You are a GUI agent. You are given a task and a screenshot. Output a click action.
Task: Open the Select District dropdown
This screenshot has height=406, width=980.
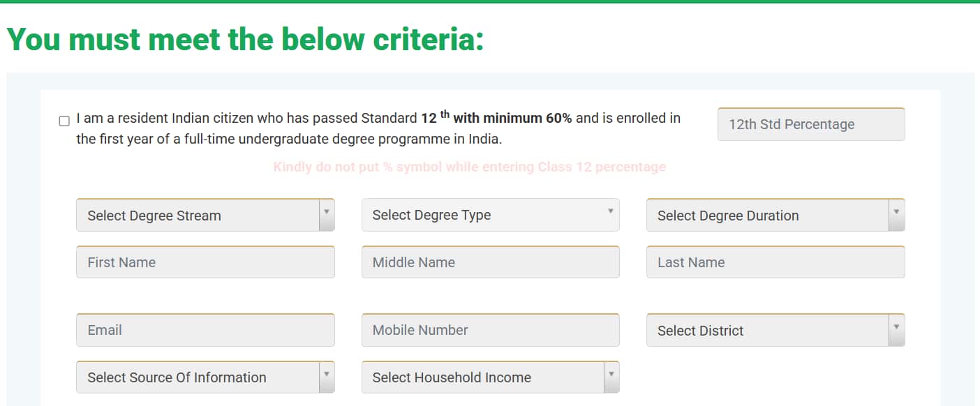coord(767,331)
